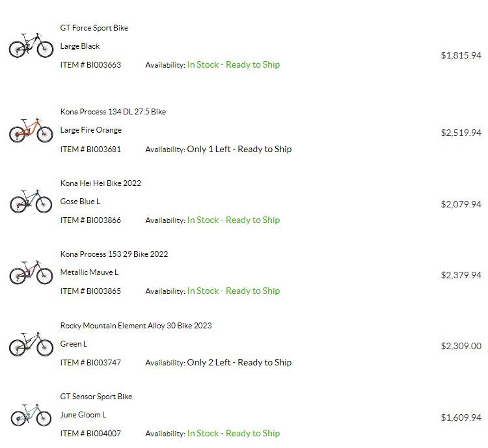This screenshot has width=488, height=448.
Task: Click the Kona Process 153 29 Bike 2022 title
Action: 114,254
